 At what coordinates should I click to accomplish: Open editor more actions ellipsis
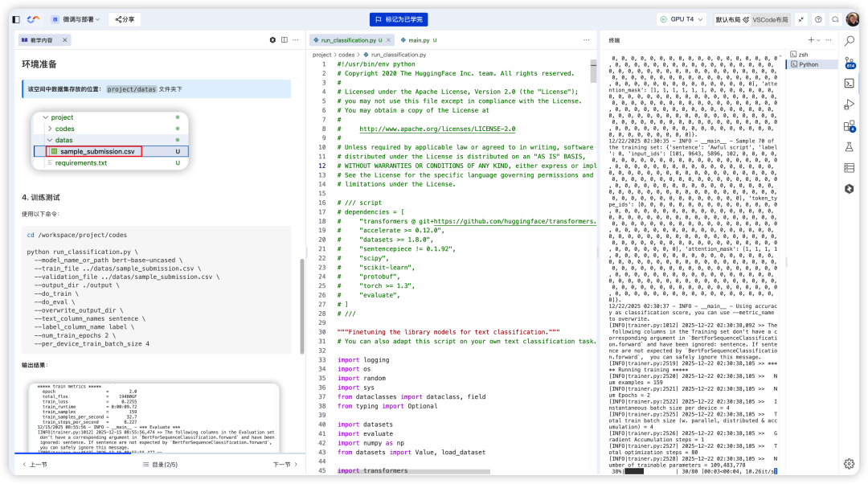[x=586, y=40]
